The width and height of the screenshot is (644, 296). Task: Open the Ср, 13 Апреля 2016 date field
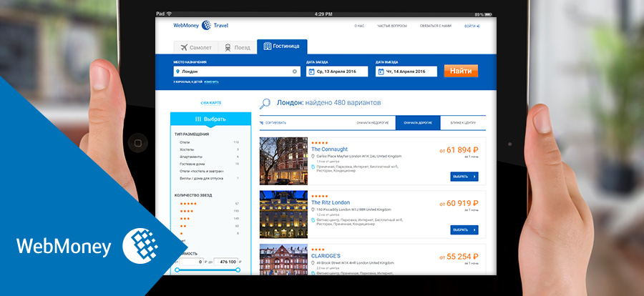click(337, 71)
